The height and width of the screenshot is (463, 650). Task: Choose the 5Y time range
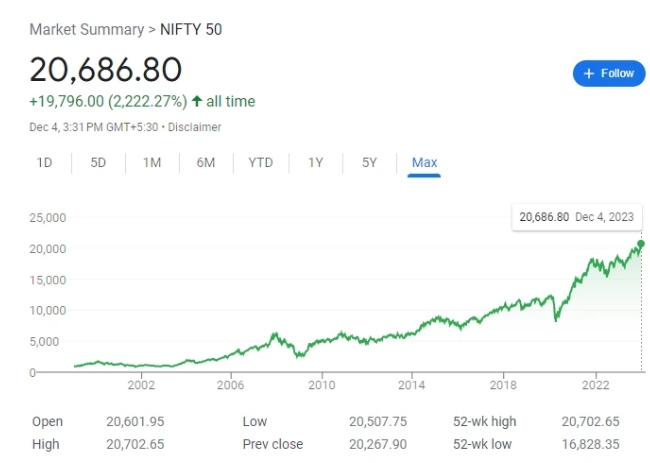click(369, 163)
